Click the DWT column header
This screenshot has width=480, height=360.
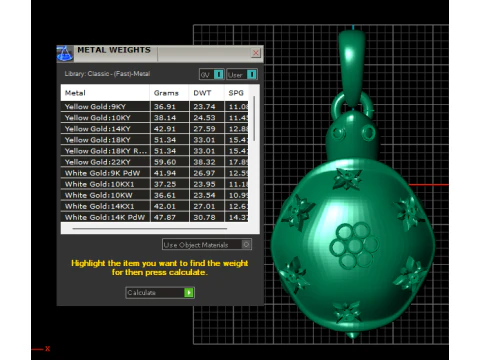206,93
